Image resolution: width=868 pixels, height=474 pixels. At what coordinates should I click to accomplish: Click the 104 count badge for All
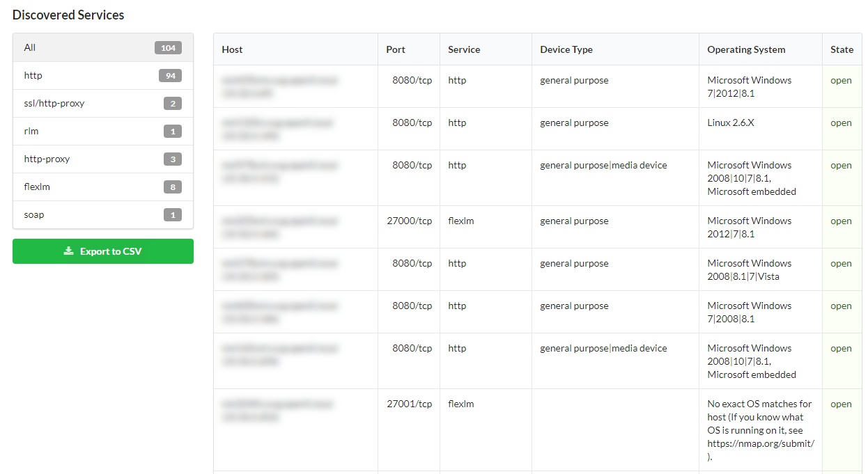pyautogui.click(x=168, y=48)
